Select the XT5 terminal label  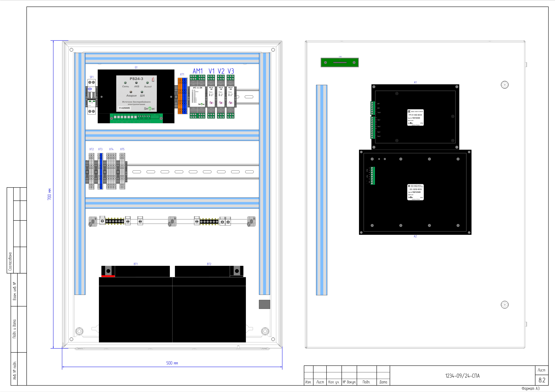pyautogui.click(x=122, y=149)
